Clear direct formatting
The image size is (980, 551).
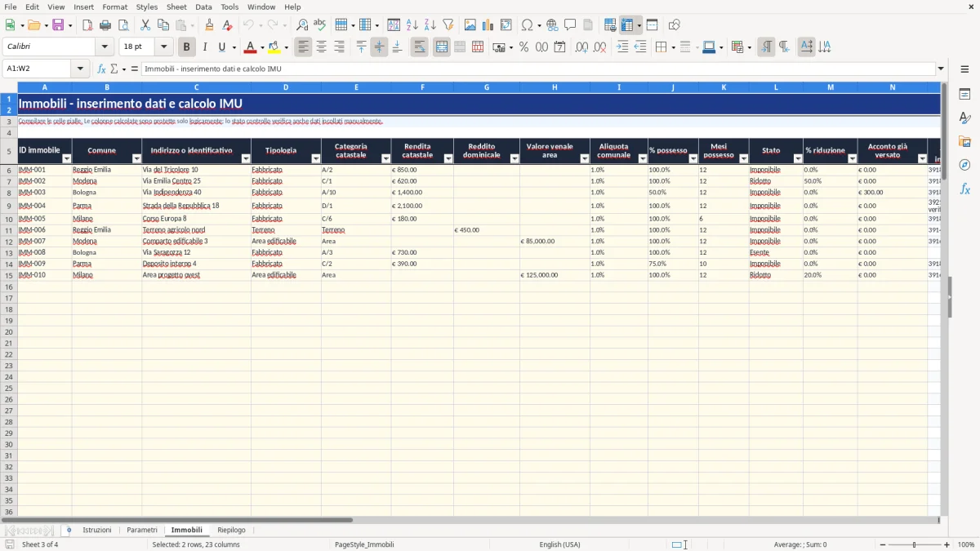228,25
